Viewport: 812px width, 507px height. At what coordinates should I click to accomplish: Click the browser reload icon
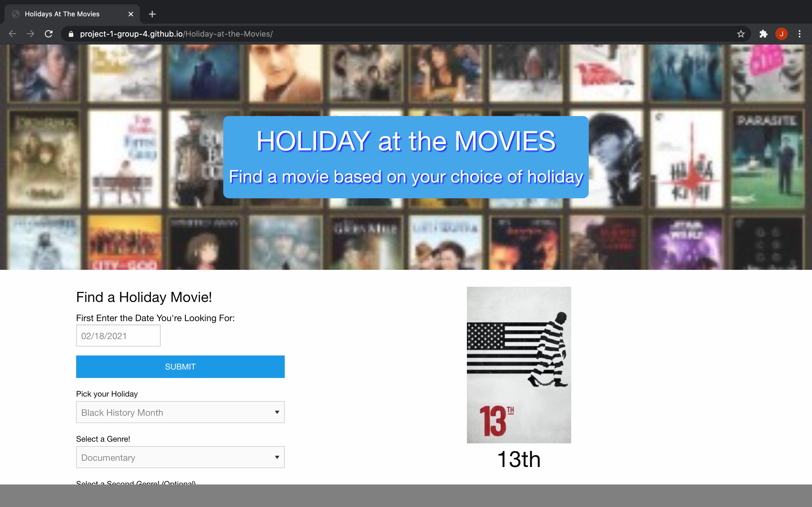pyautogui.click(x=50, y=33)
